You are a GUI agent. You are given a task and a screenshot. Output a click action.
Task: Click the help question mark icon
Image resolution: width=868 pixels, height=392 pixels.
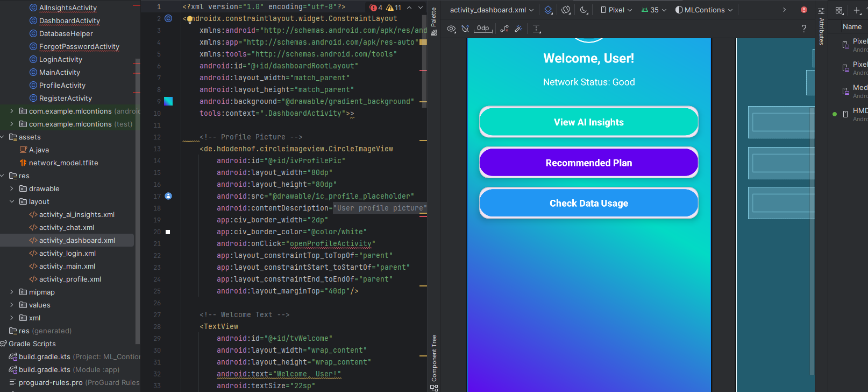click(804, 29)
